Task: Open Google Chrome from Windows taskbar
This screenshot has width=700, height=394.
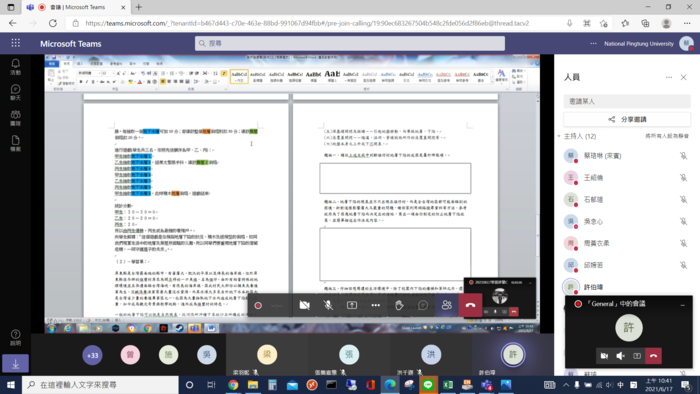Action: 233,385
